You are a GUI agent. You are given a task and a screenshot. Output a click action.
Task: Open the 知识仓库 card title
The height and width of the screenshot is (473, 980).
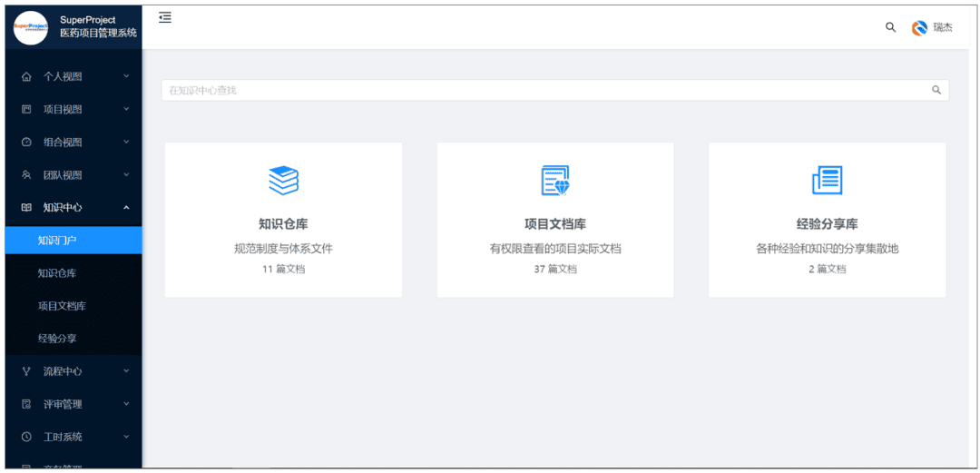click(283, 224)
